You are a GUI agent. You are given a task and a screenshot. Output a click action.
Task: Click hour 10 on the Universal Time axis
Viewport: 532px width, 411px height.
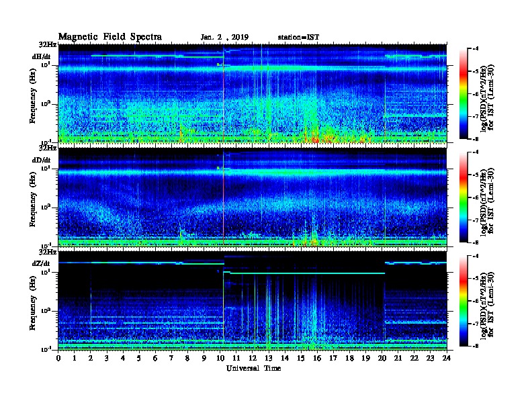coord(220,358)
